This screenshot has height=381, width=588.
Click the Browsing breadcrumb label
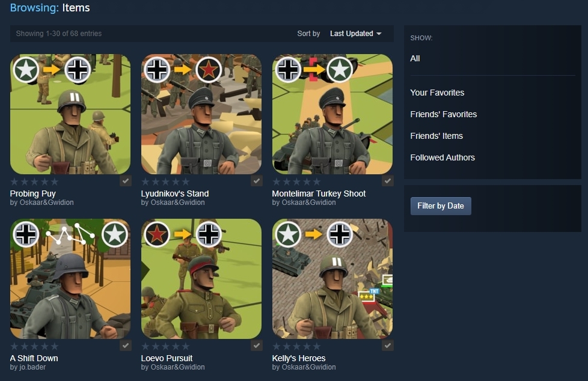point(34,8)
